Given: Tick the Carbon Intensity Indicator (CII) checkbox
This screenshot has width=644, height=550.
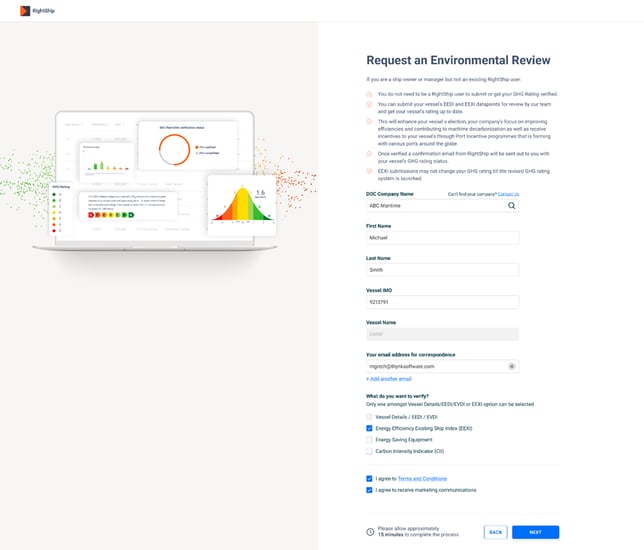Looking at the screenshot, I should pos(370,451).
